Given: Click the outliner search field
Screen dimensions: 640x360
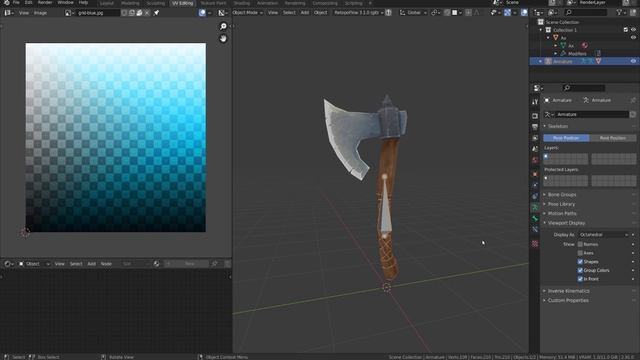Looking at the screenshot, I should [x=586, y=13].
